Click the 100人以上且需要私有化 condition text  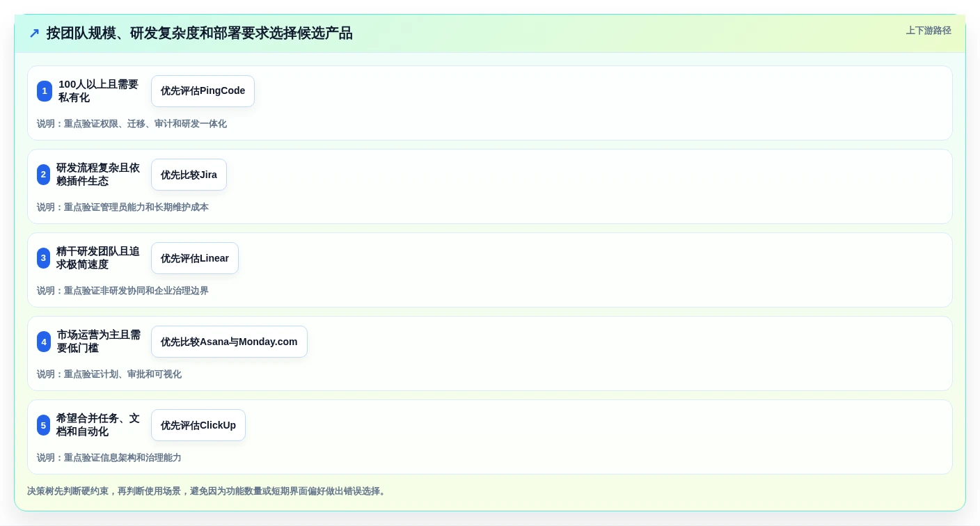[x=98, y=91]
